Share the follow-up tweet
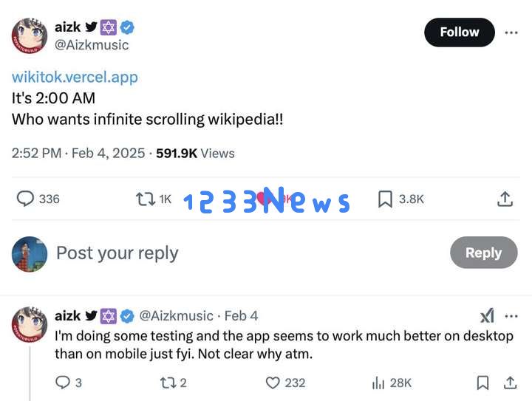Screen dimensions: 532x401 [510, 383]
